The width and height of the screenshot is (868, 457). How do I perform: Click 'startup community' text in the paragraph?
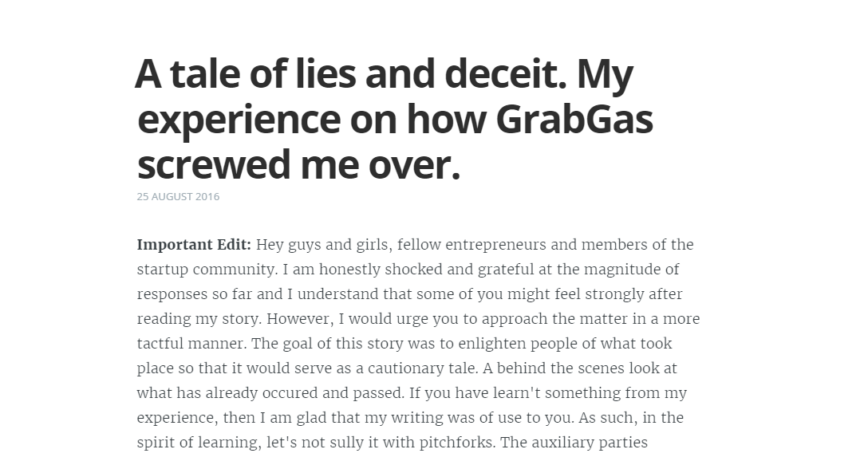click(206, 270)
